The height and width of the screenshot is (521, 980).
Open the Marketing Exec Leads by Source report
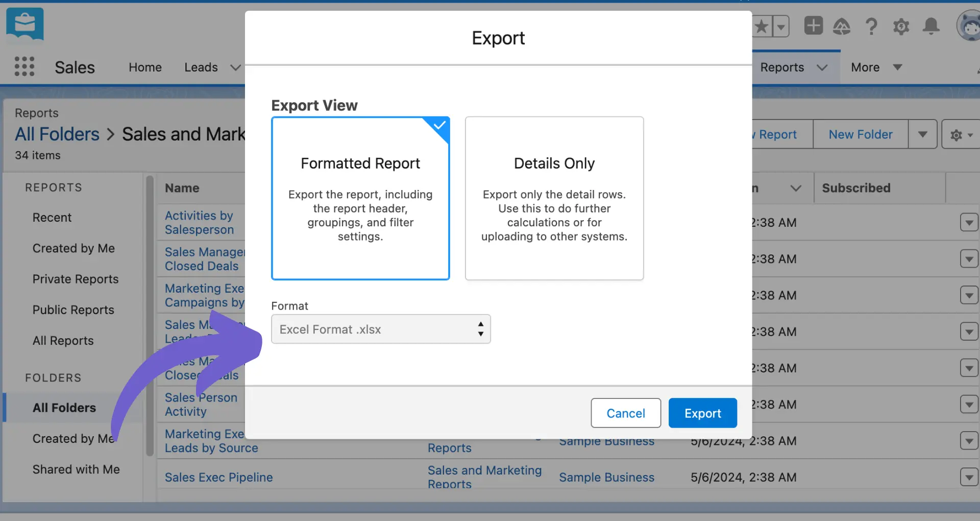tap(211, 441)
